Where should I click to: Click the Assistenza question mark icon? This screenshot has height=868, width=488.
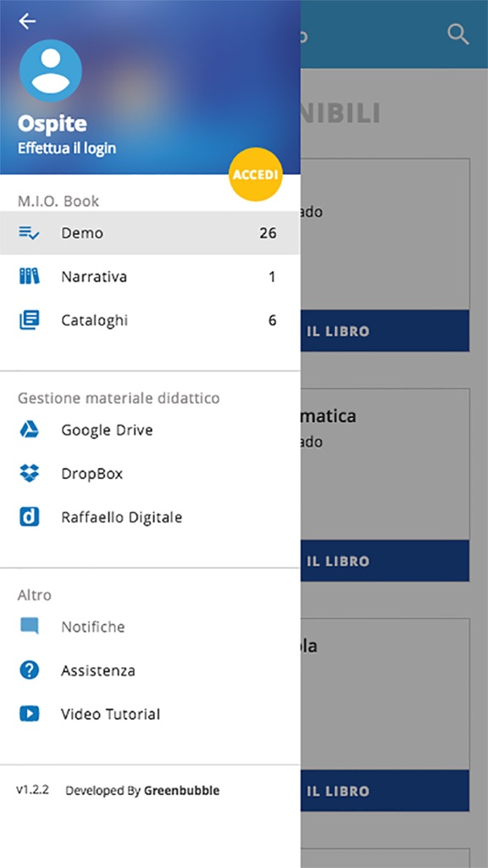click(x=29, y=670)
